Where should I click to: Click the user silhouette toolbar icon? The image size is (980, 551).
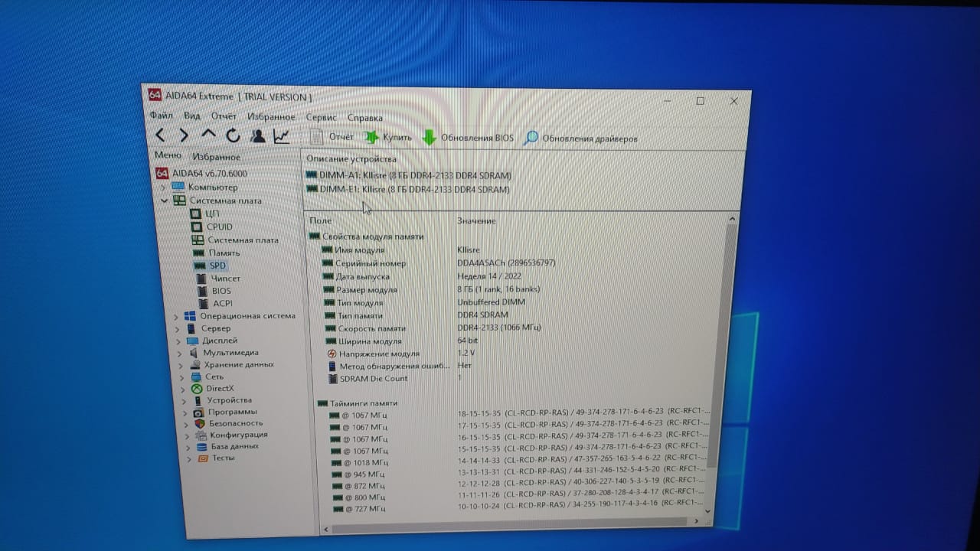tap(258, 136)
